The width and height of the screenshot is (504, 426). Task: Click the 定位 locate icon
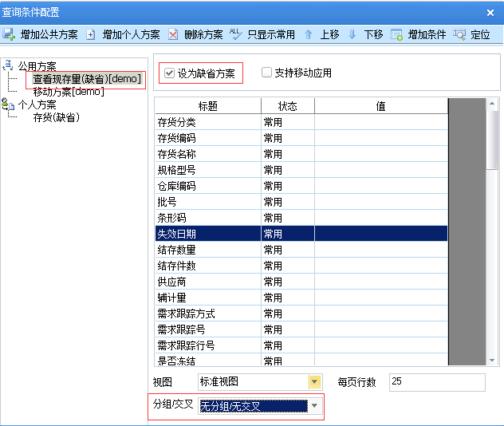(459, 34)
